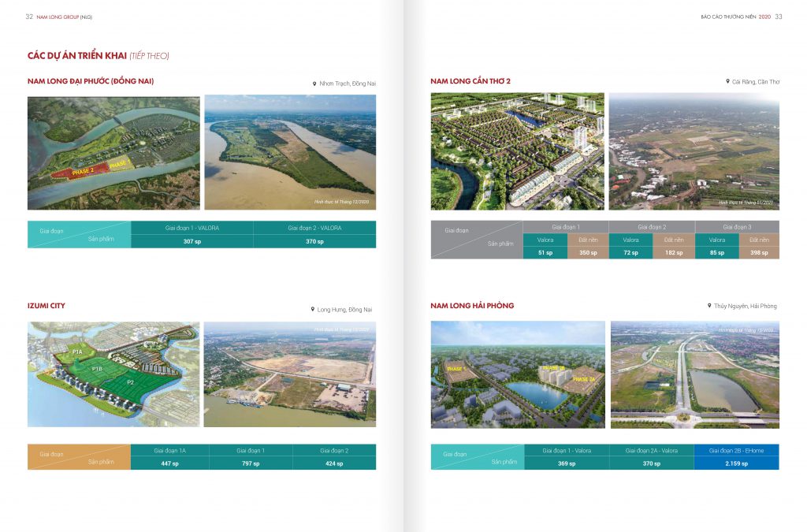Select the 447 sp cell

pyautogui.click(x=170, y=463)
